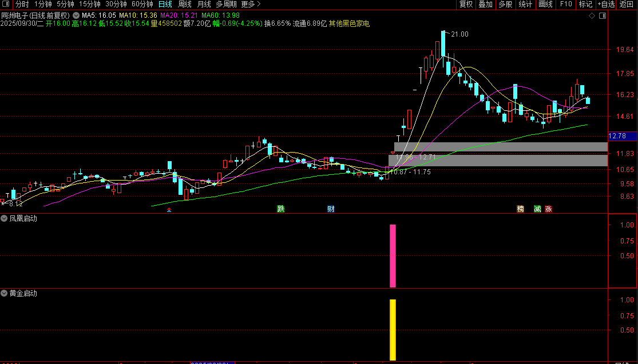Click the 同洲电子 stock title
Screen dimensions: 638x364
tap(14, 15)
